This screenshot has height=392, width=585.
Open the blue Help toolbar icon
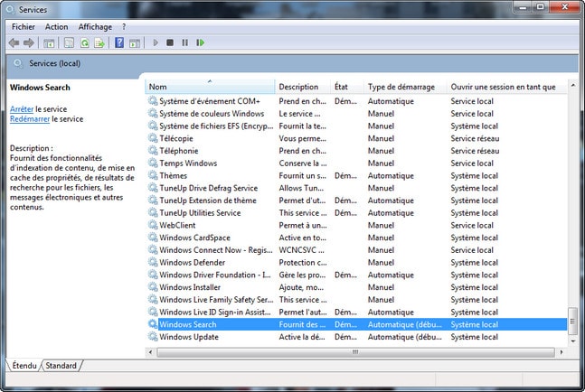pyautogui.click(x=119, y=42)
